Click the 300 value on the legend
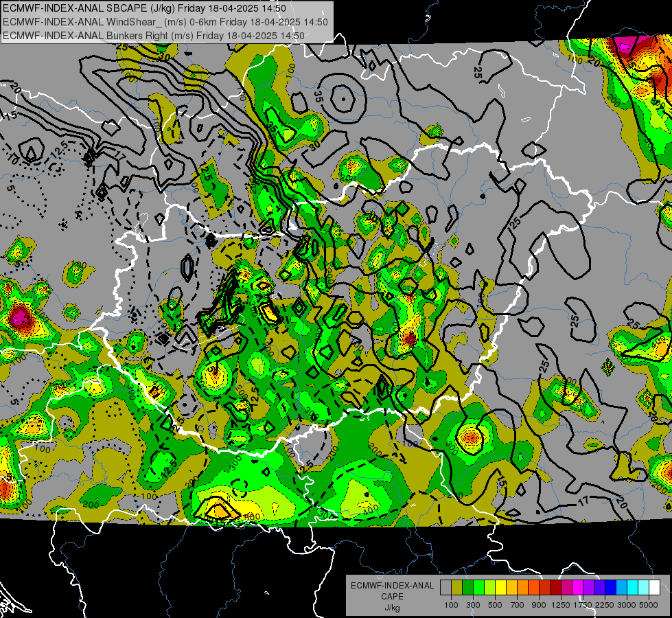The image size is (672, 618). [x=473, y=605]
